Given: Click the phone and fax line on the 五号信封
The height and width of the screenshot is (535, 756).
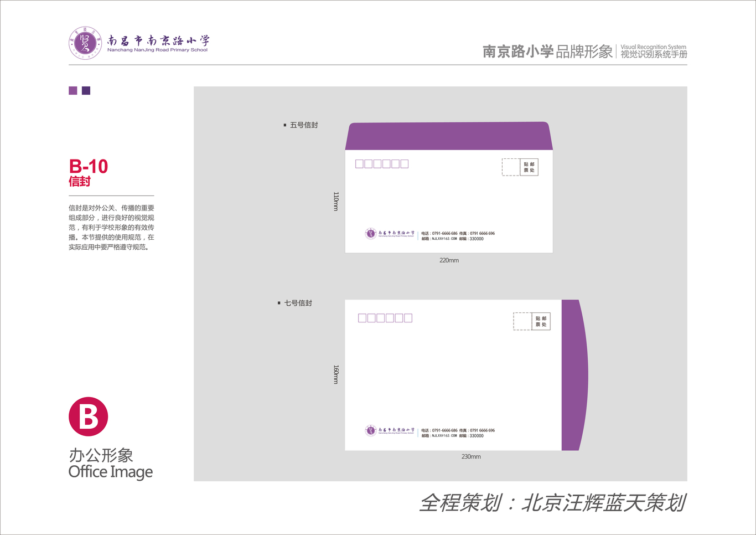Looking at the screenshot, I should (x=458, y=234).
